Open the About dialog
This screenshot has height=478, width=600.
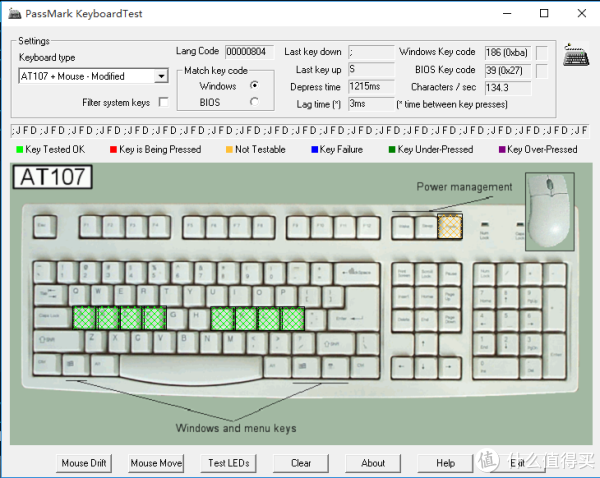(x=373, y=463)
